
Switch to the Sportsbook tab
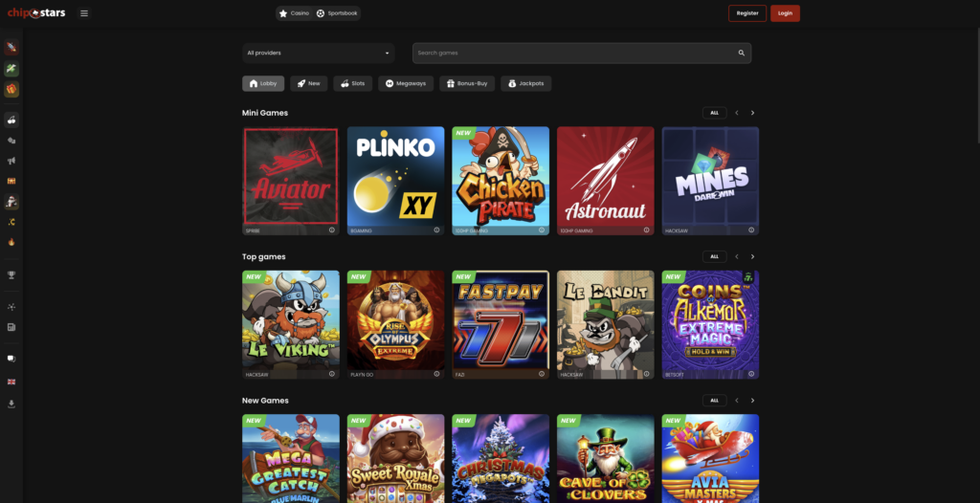point(337,13)
